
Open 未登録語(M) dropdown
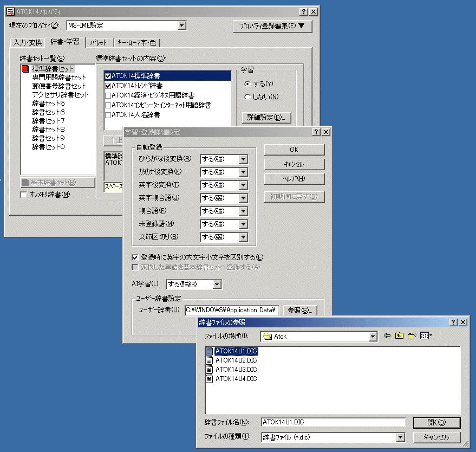coord(243,224)
